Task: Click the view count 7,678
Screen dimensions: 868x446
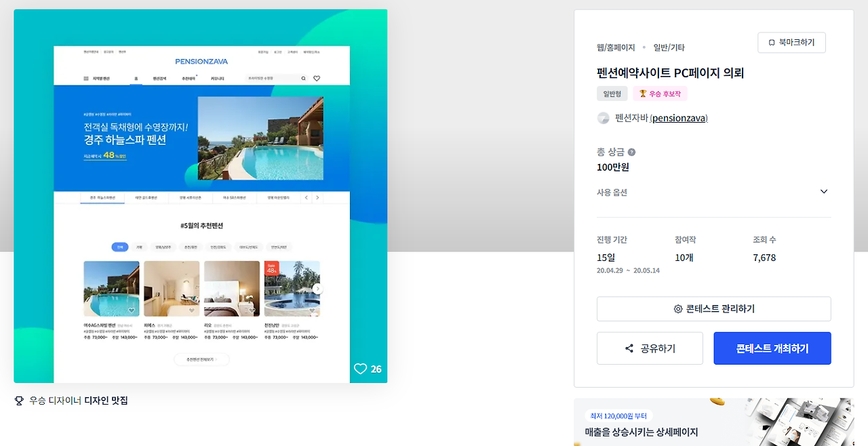Action: pos(764,258)
